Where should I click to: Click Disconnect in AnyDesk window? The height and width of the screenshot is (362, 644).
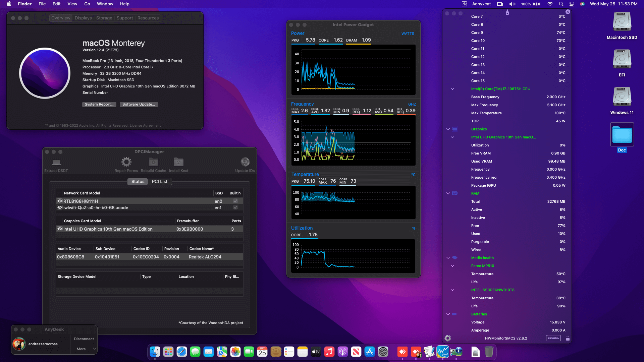click(84, 339)
